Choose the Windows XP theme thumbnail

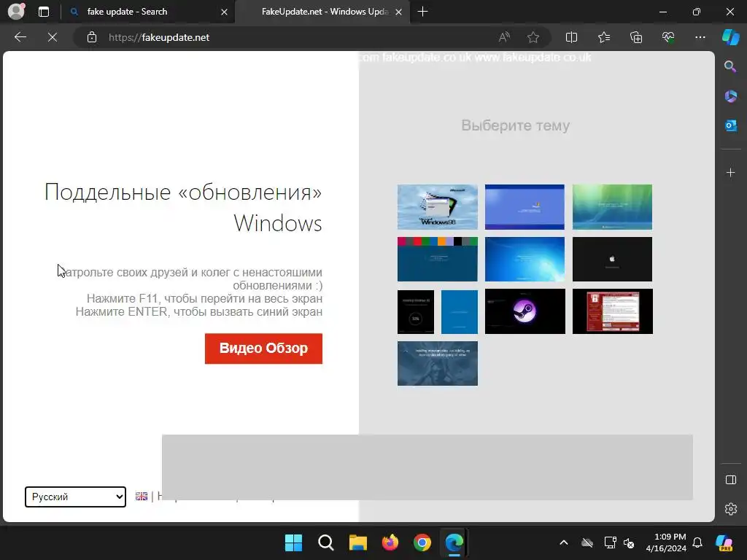525,207
